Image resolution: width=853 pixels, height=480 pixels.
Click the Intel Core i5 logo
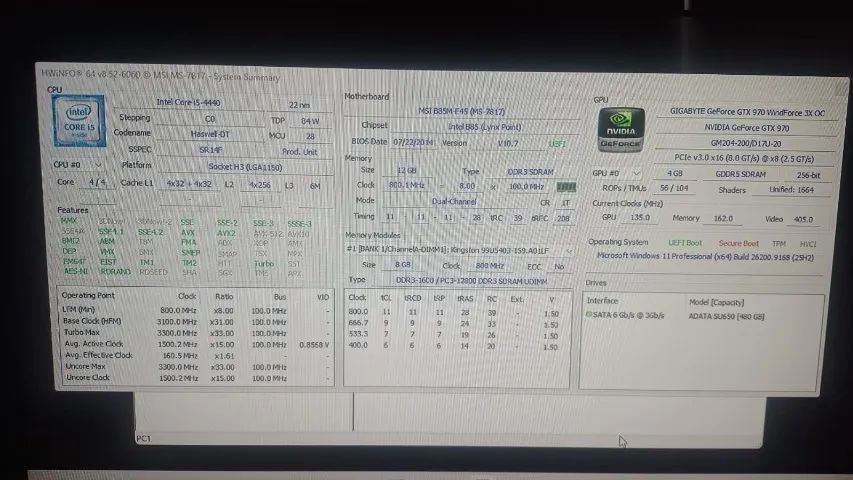click(79, 120)
